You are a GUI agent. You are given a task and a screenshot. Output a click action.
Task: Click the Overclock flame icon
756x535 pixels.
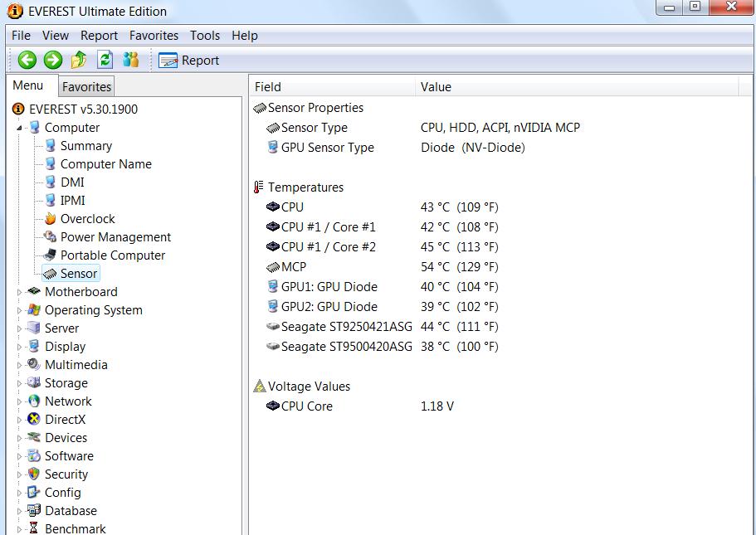[x=50, y=219]
